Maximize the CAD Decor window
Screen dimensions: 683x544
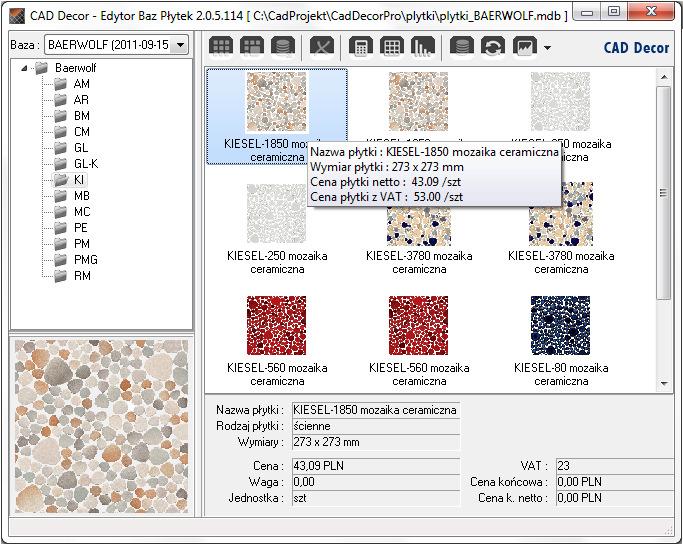point(614,12)
